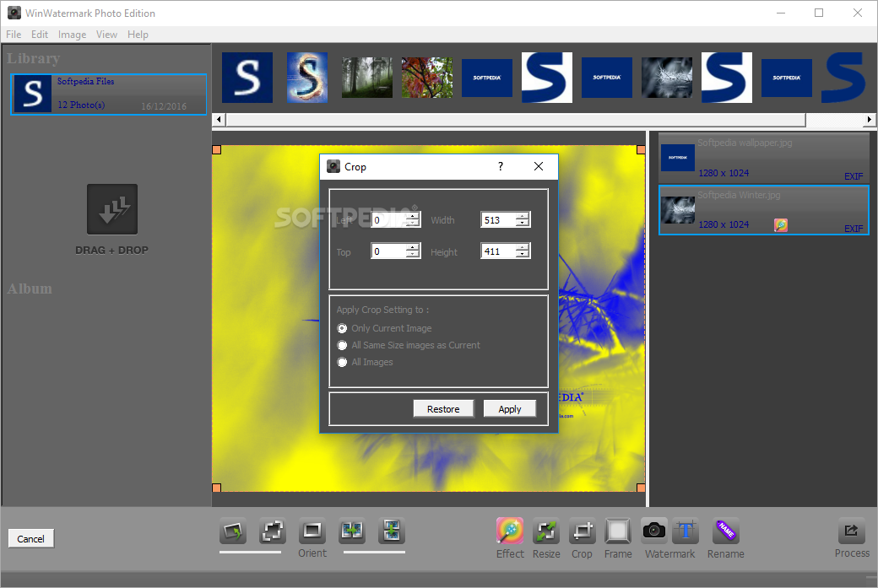Open EXIF link for Softpedia wallpaper.jpg
The width and height of the screenshot is (878, 588).
click(854, 176)
